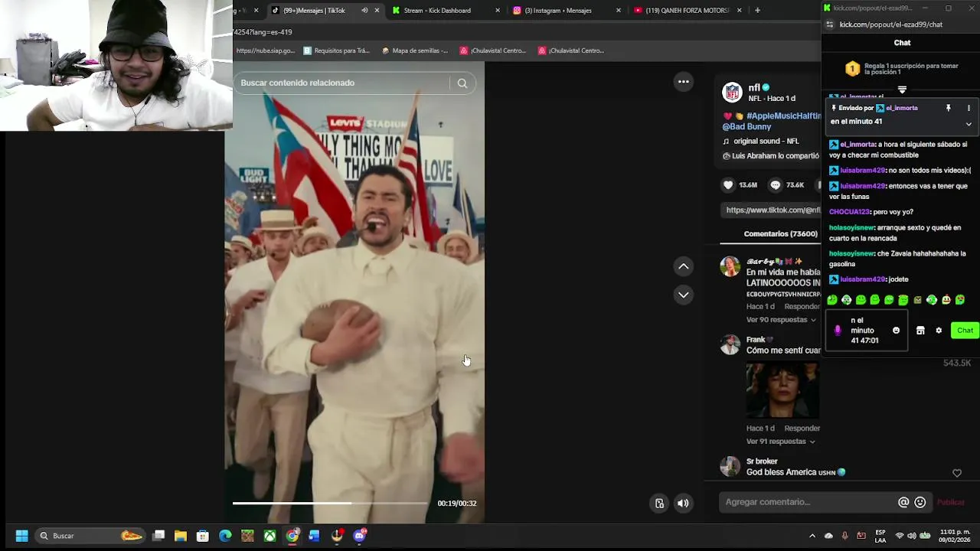Like the NFL video with the heart
This screenshot has height=551, width=980.
(x=728, y=185)
